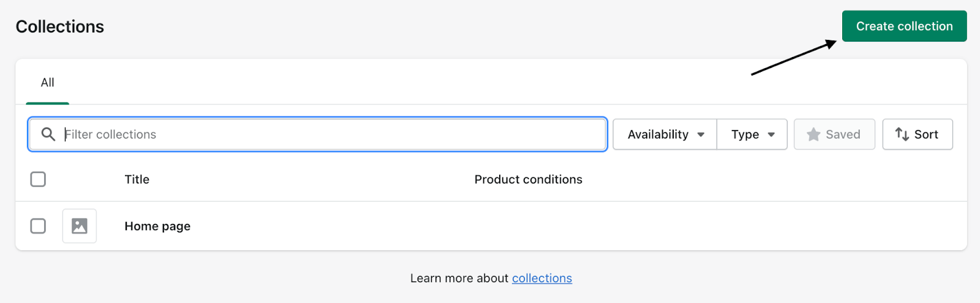The height and width of the screenshot is (303, 980).
Task: Click the Type caret arrow
Action: click(x=771, y=134)
